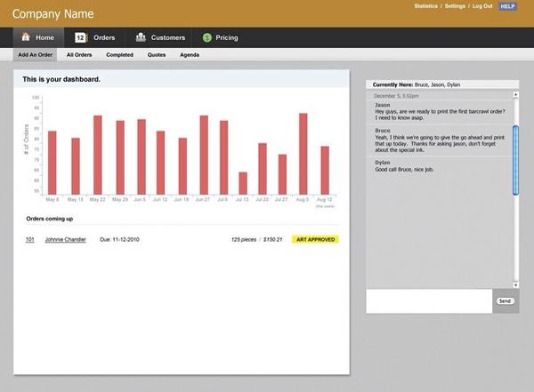Send the chat message
The image size is (534, 392).
pos(505,301)
